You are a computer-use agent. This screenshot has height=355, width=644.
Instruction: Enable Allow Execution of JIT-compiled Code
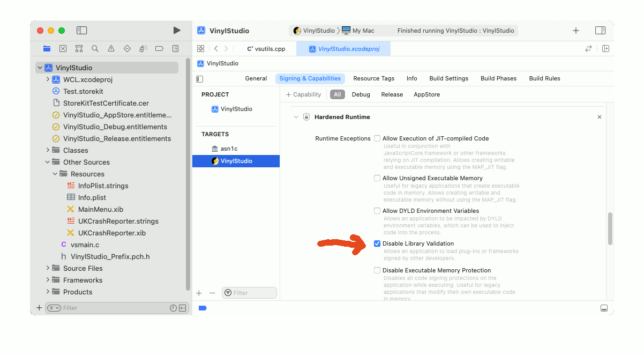(x=377, y=138)
